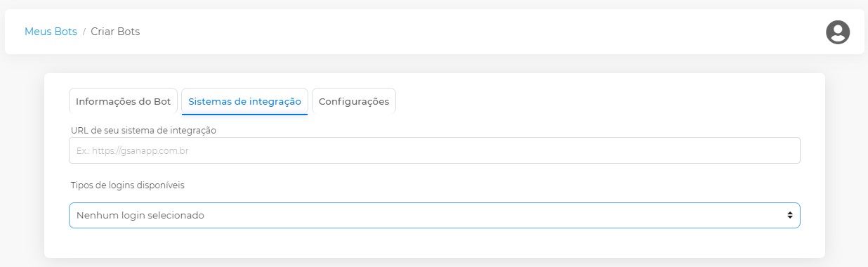Viewport: 868px width, 267px height.
Task: Switch to the Informações do Bot tab
Action: [x=124, y=101]
